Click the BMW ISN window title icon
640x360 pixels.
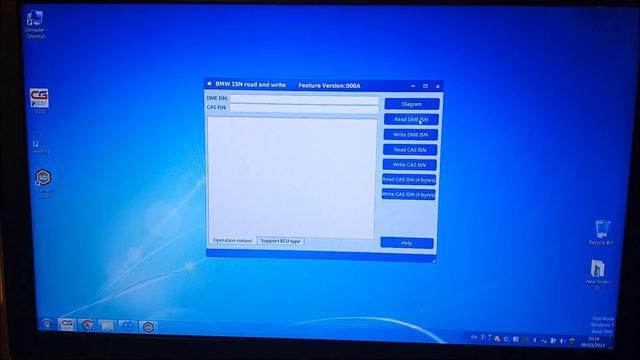coord(209,84)
